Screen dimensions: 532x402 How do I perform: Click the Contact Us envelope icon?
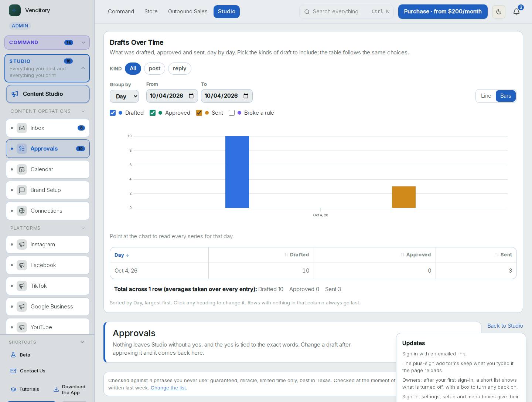(x=13, y=371)
